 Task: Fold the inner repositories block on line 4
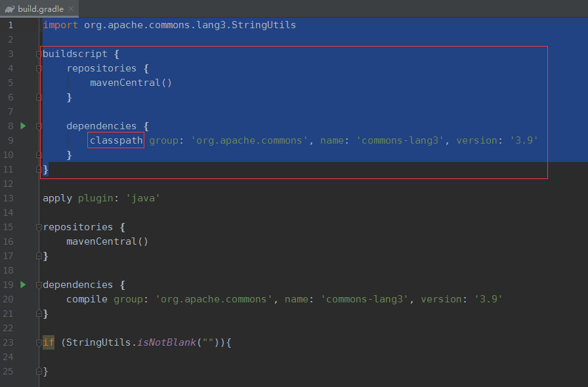coord(39,68)
